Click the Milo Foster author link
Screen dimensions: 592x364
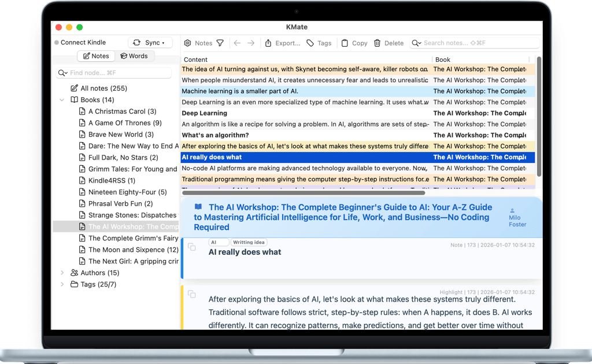[517, 221]
